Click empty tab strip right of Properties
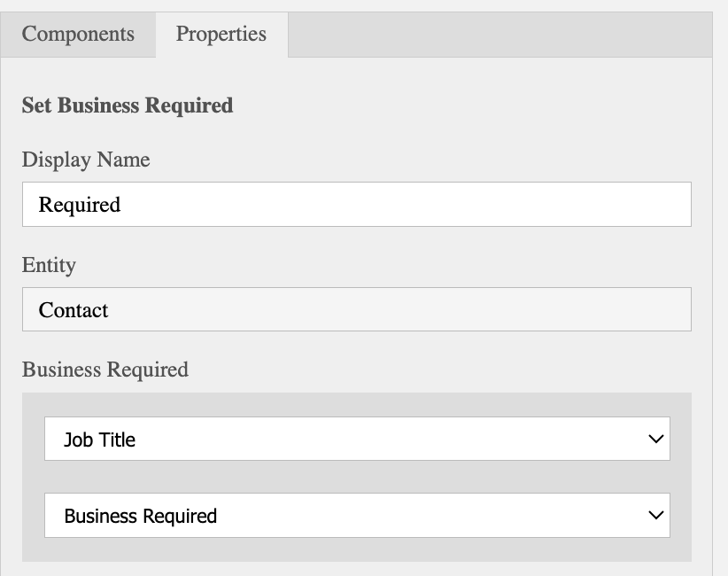Viewport: 728px width, 576px height. (x=496, y=35)
